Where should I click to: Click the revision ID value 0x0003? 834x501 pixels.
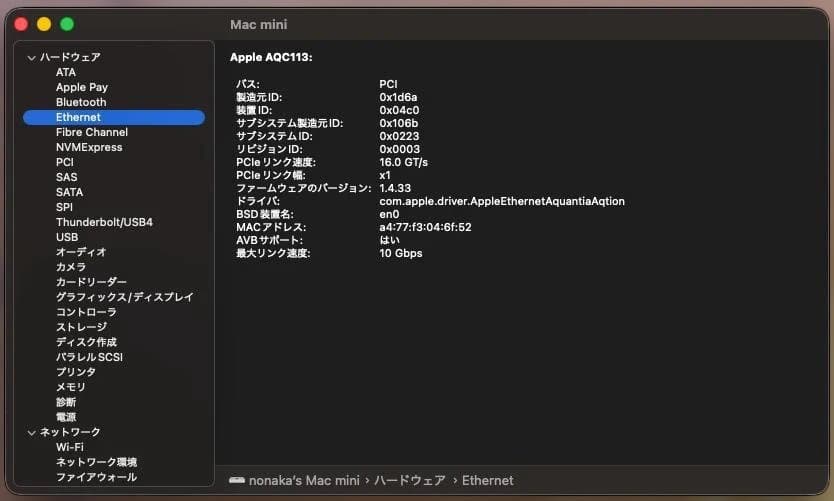[x=399, y=149]
